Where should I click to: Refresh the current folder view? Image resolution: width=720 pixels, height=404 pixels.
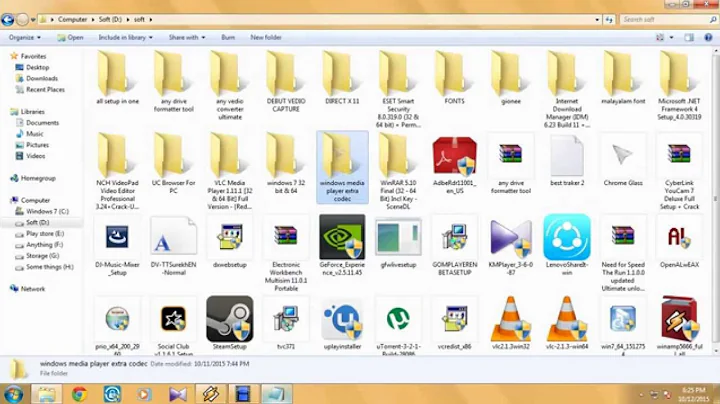609,20
